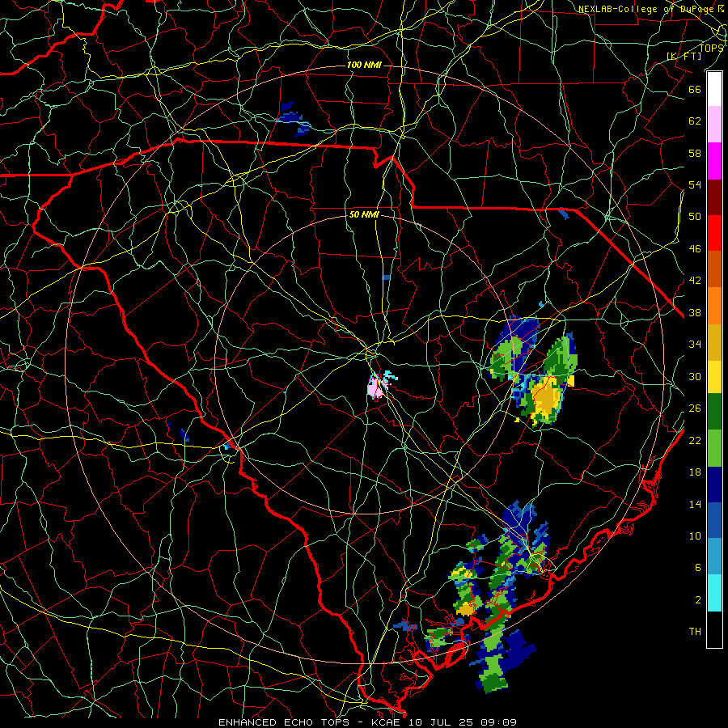Click the legend value "30"
728x728 pixels.
click(695, 376)
